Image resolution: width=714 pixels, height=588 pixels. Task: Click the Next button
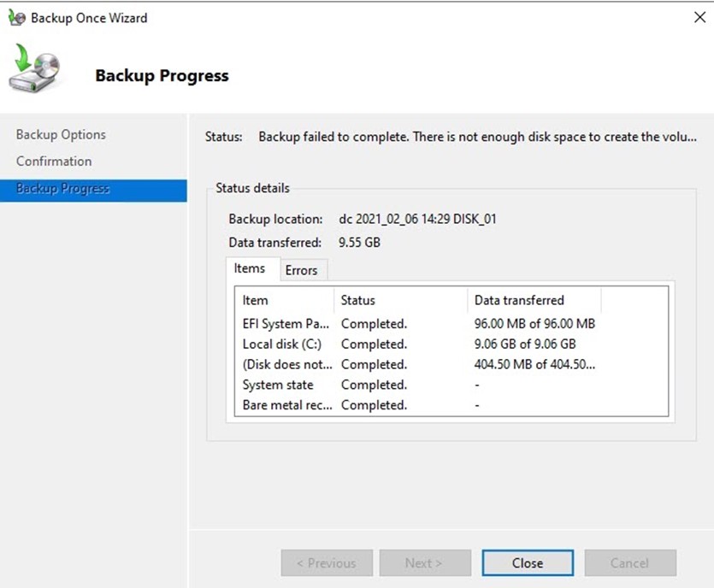(x=424, y=563)
